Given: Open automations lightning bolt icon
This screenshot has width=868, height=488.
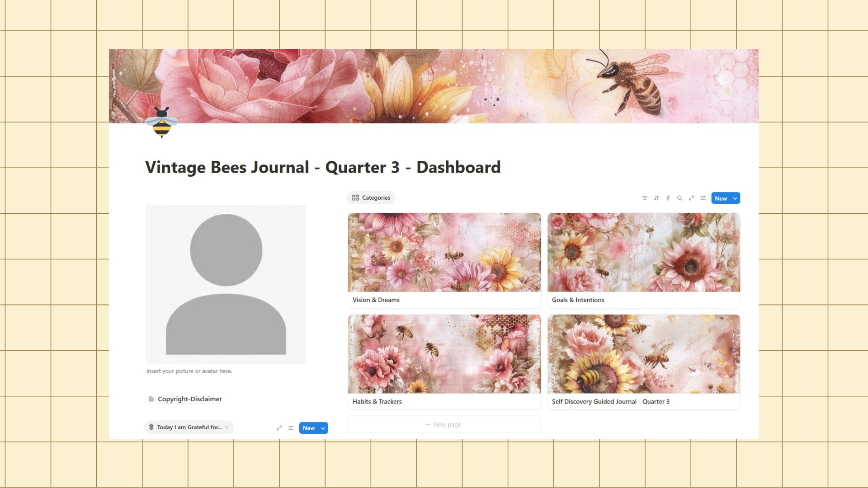Looking at the screenshot, I should tap(668, 198).
